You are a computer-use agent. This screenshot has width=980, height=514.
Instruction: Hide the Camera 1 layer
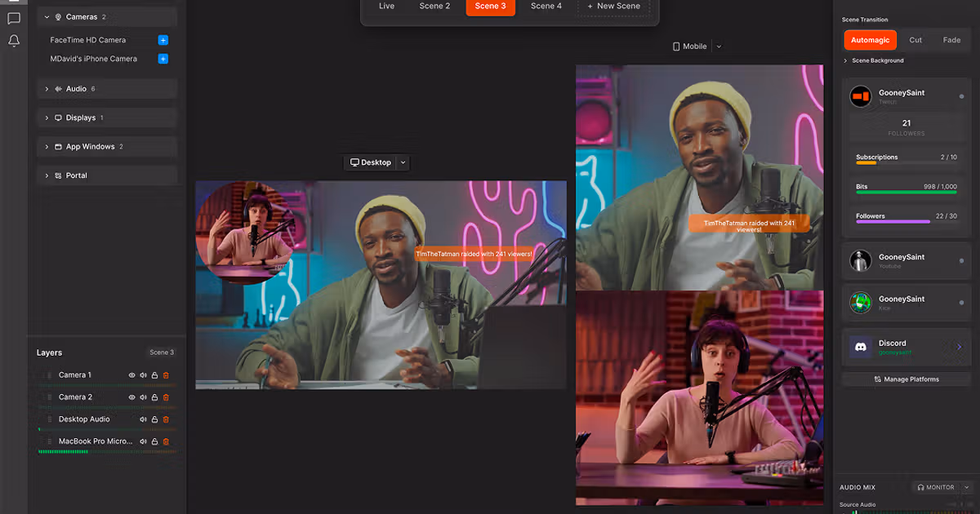(x=131, y=375)
